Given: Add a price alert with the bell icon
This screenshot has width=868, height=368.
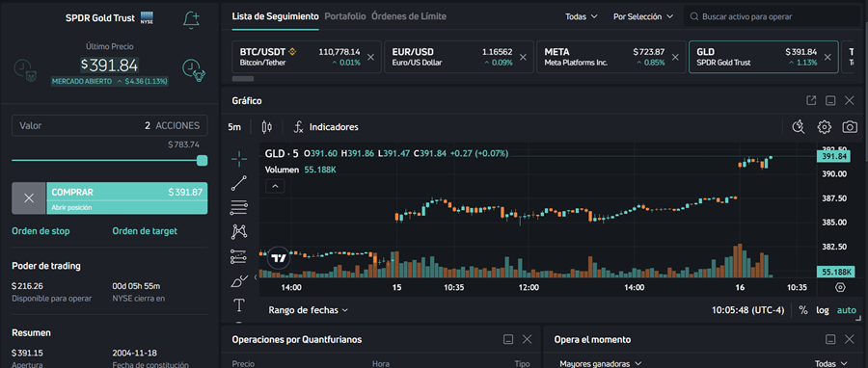Looking at the screenshot, I should point(191,20).
